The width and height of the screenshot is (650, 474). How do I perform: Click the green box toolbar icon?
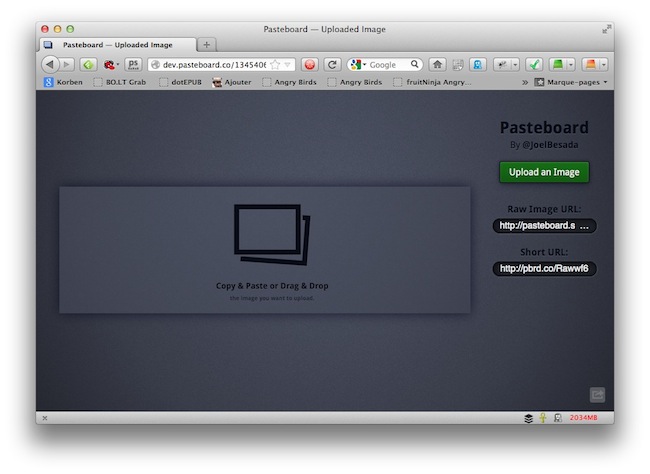(x=558, y=65)
